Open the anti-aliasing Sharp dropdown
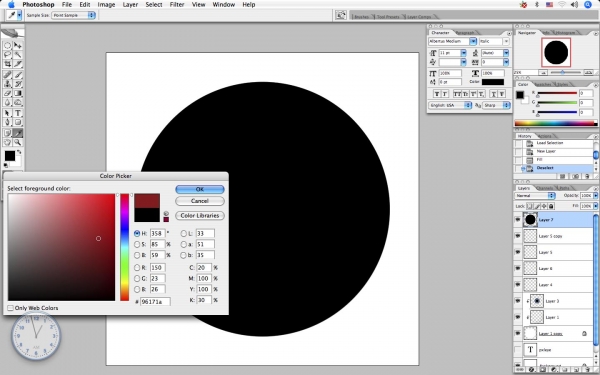600x375 pixels. point(496,105)
